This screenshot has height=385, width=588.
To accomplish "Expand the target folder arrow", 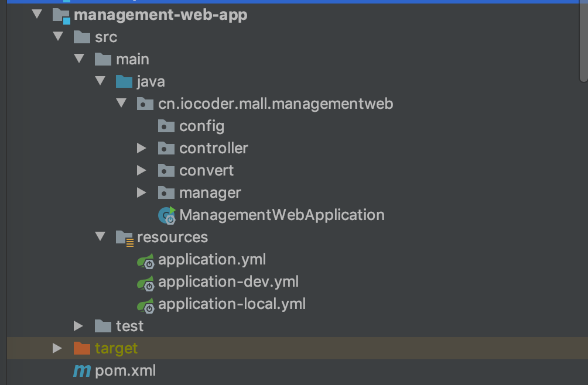I will tap(57, 349).
